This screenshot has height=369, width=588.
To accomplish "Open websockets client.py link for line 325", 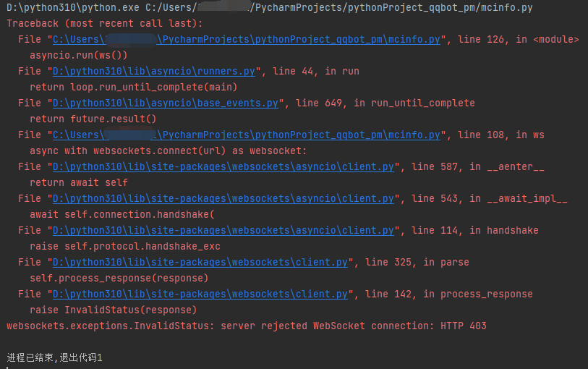I will click(200, 262).
